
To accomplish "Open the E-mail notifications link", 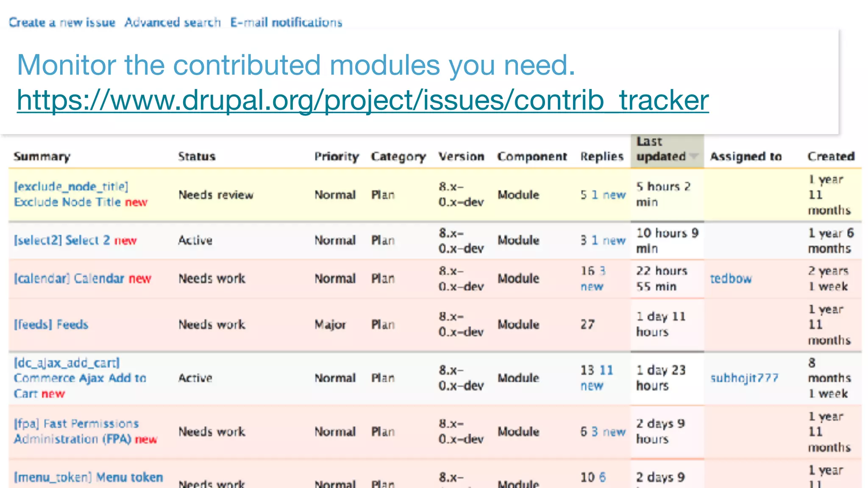I will [286, 22].
